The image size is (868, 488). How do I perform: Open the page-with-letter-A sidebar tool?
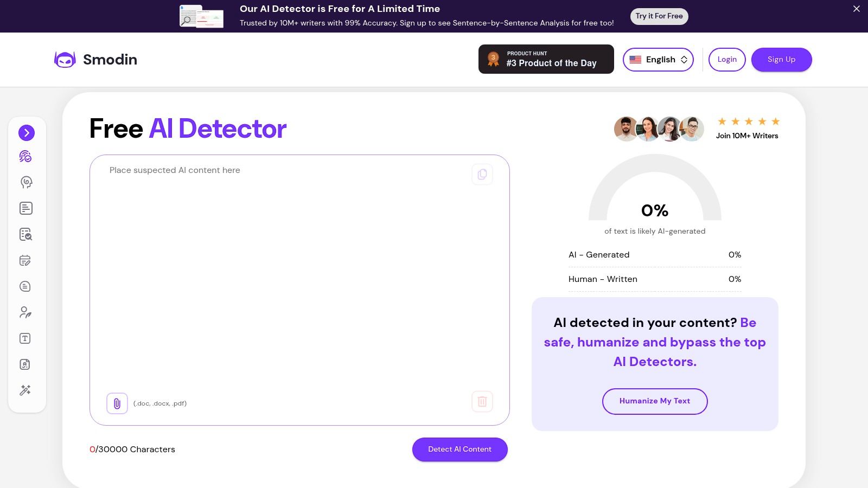pyautogui.click(x=25, y=364)
